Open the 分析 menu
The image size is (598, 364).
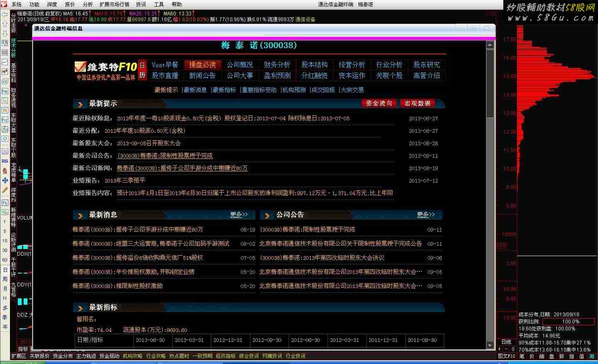(88, 4)
